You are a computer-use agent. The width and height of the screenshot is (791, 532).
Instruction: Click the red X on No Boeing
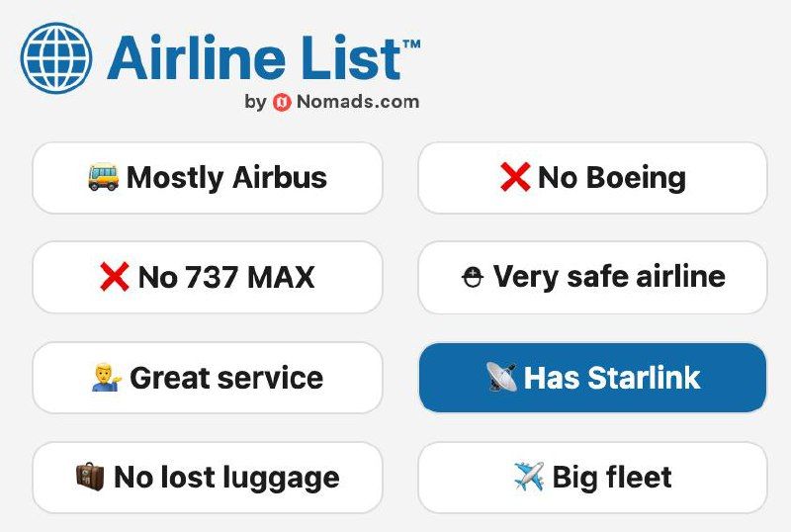[515, 178]
